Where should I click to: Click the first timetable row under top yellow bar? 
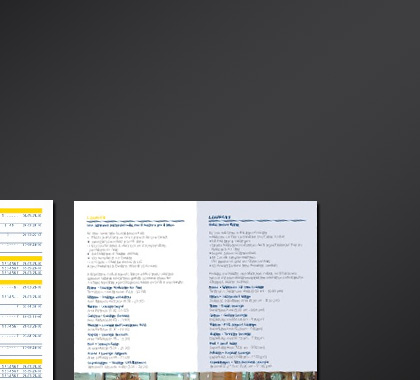point(21,216)
